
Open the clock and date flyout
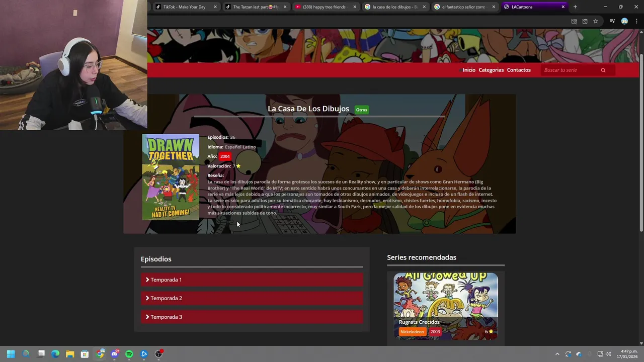(627, 354)
